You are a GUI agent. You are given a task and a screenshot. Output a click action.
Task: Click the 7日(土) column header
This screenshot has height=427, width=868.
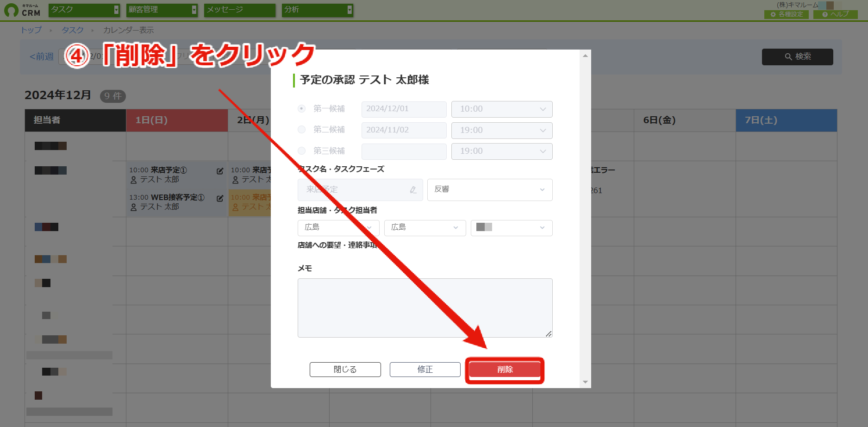[787, 120]
